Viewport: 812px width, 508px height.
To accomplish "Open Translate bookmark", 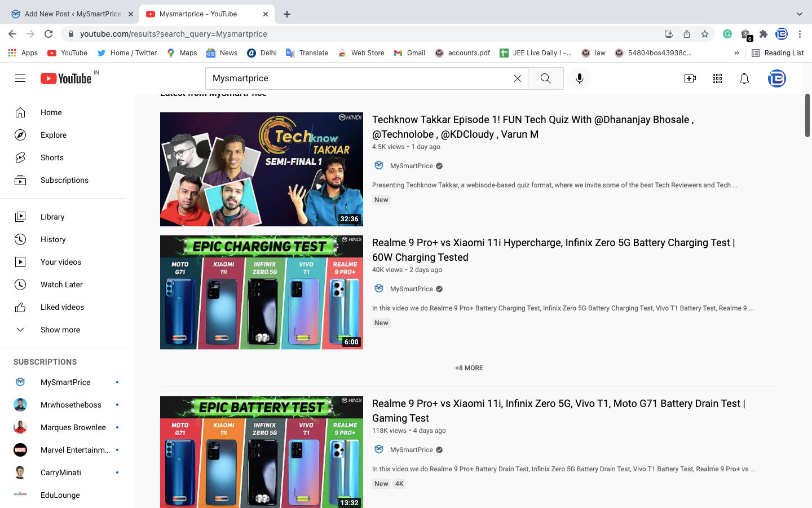I will click(x=307, y=53).
